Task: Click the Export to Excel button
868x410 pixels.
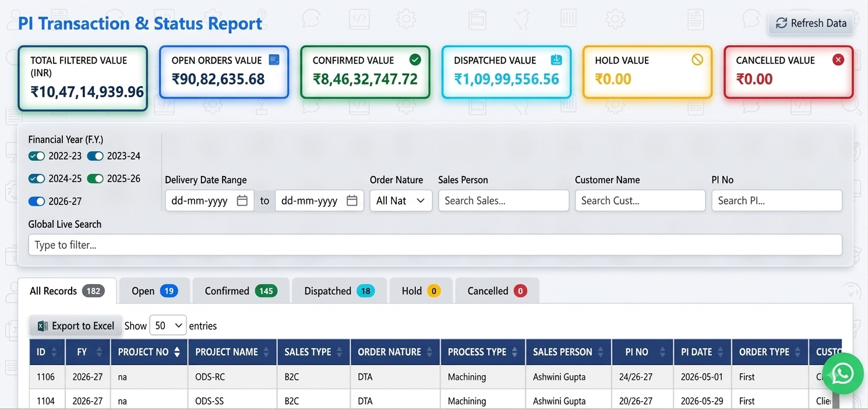Action: (76, 326)
